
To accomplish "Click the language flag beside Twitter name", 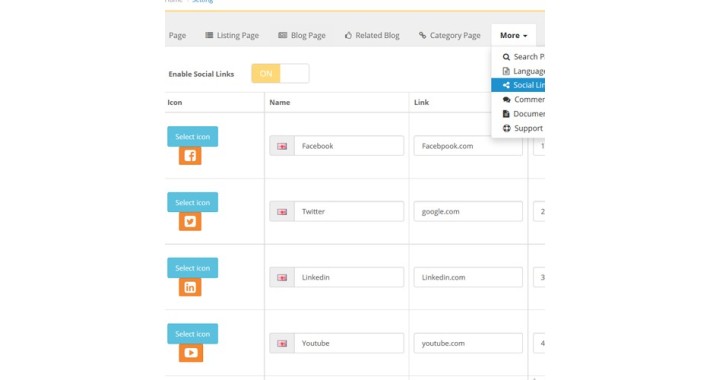I will [282, 212].
